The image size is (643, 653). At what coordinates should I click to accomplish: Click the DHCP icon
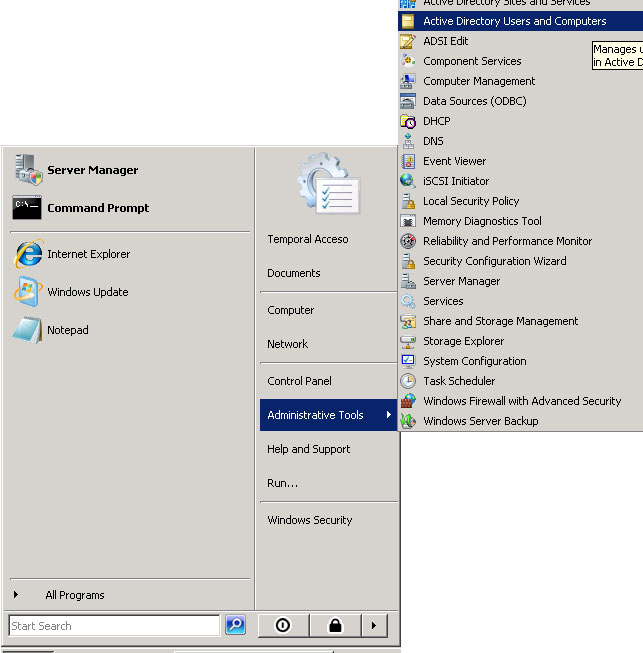pos(408,121)
